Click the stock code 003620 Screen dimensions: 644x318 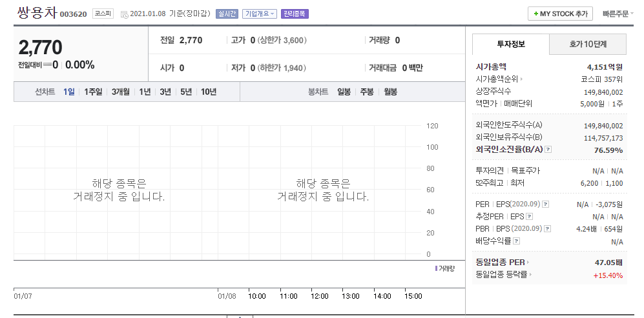point(74,14)
